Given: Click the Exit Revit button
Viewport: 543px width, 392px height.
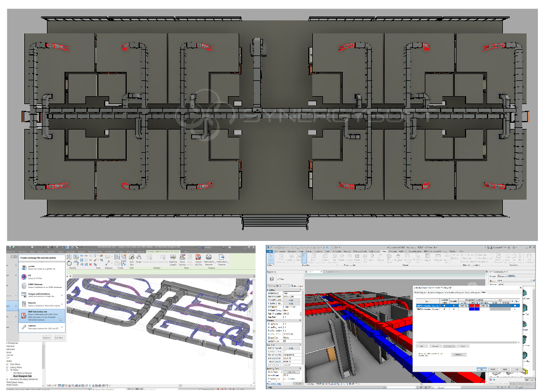Looking at the screenshot, I should tap(61, 337).
